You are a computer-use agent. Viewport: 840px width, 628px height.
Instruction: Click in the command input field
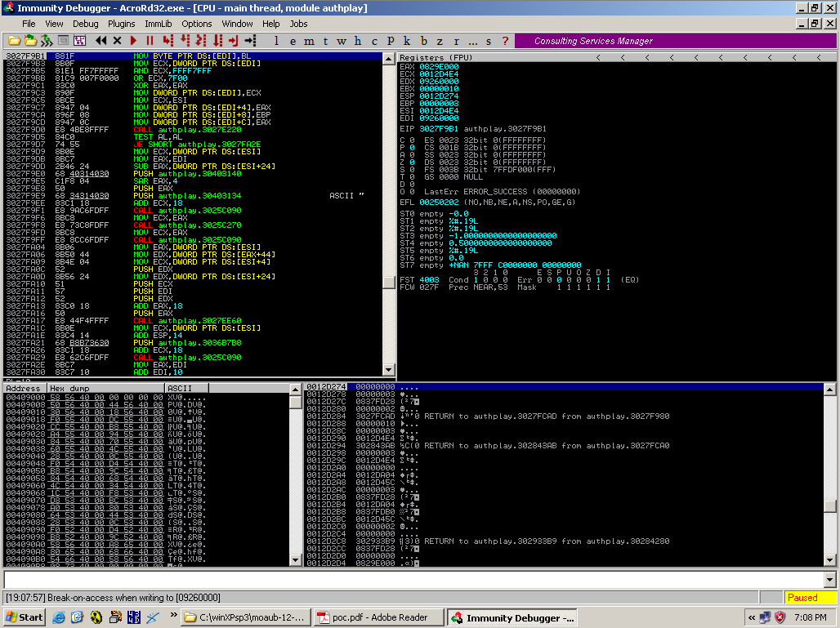point(409,579)
